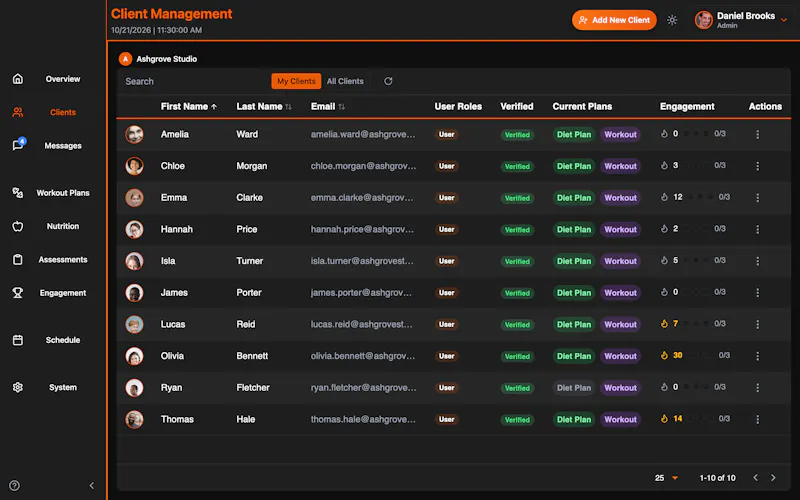Open the Schedule calendar icon
The width and height of the screenshot is (800, 500).
[18, 340]
